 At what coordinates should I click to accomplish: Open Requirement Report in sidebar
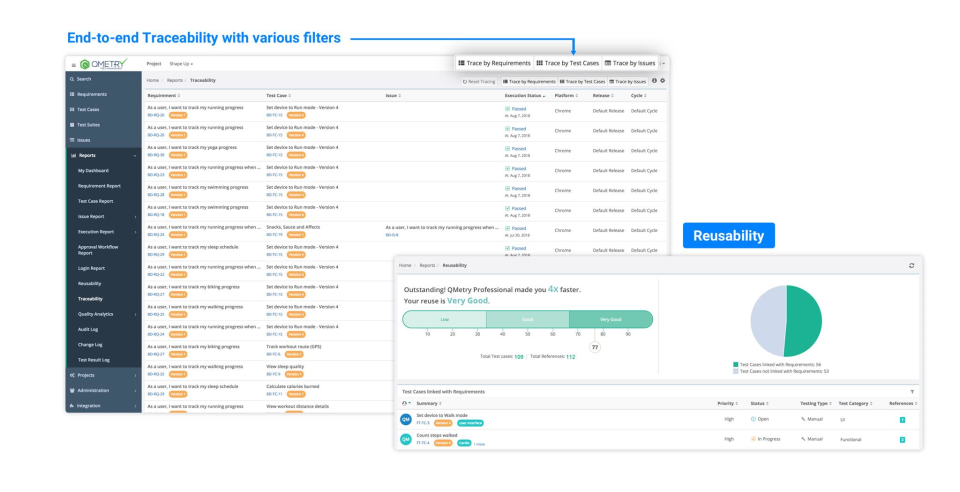(x=99, y=186)
